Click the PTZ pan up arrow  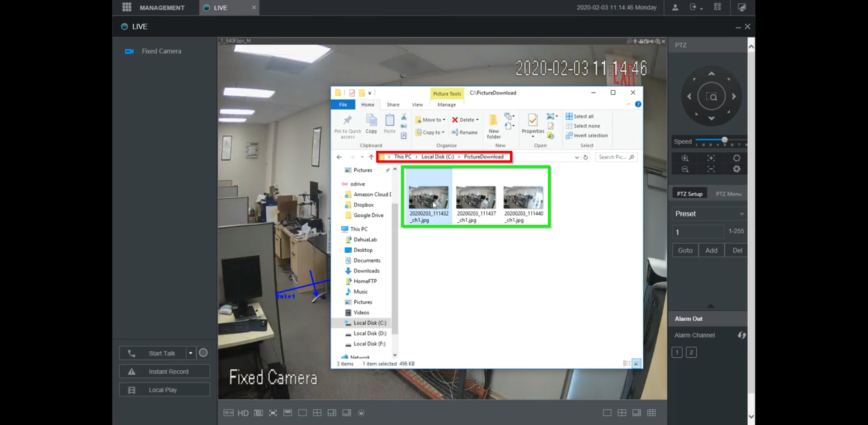[711, 74]
